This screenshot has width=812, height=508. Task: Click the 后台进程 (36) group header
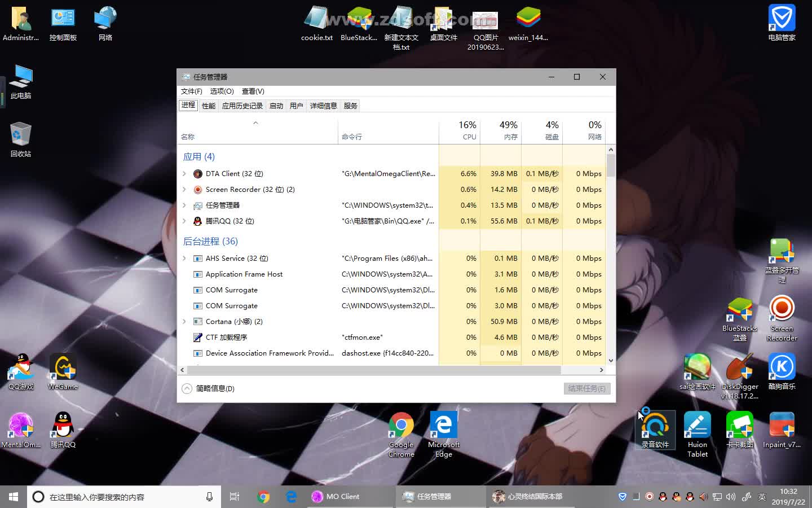tap(210, 242)
